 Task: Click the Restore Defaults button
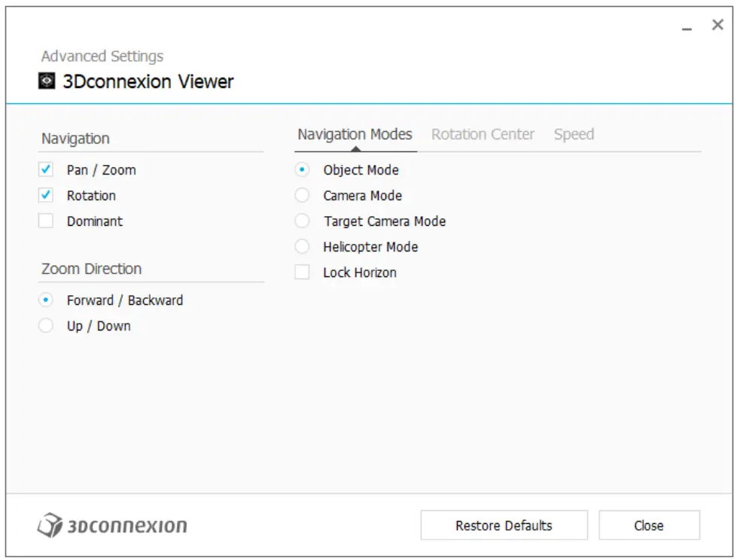[503, 525]
